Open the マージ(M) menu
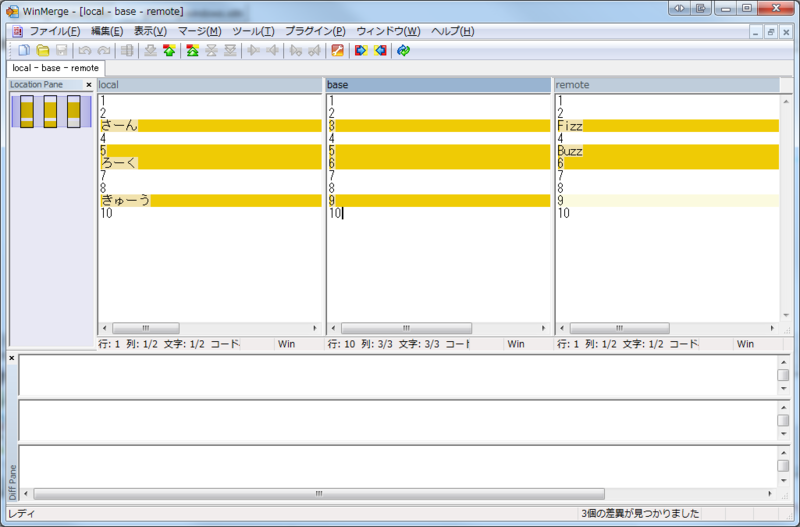 point(199,31)
